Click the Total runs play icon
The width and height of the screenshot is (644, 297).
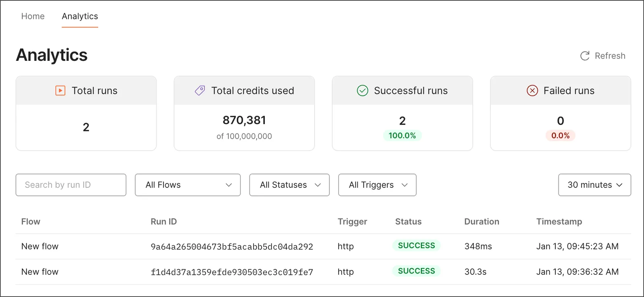(60, 90)
